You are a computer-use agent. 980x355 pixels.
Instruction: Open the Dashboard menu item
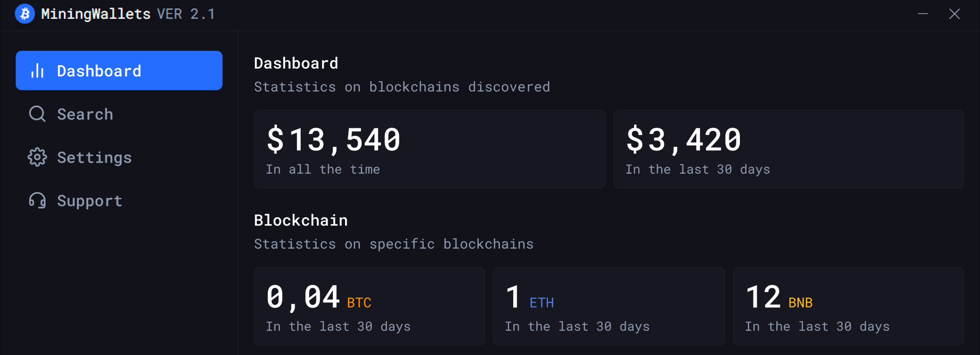coord(119,71)
